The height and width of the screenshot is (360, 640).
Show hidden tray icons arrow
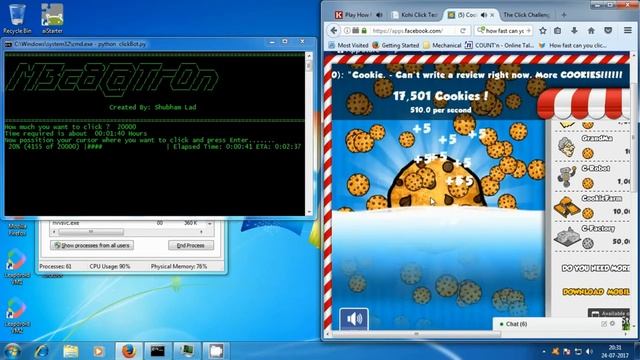click(544, 351)
